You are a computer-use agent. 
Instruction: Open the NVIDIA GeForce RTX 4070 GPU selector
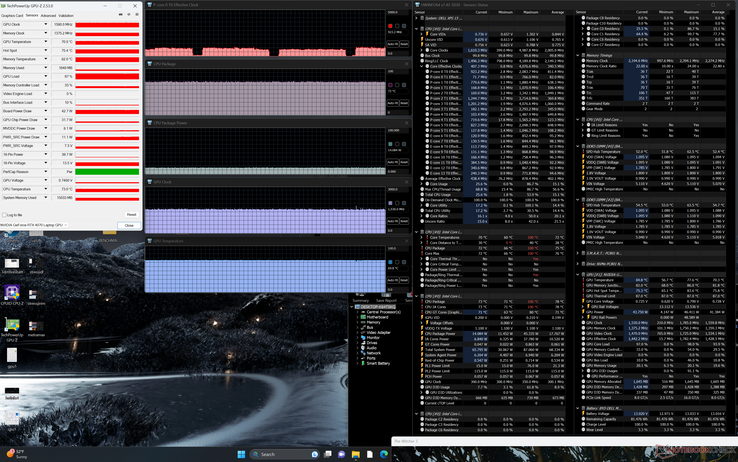tap(34, 225)
